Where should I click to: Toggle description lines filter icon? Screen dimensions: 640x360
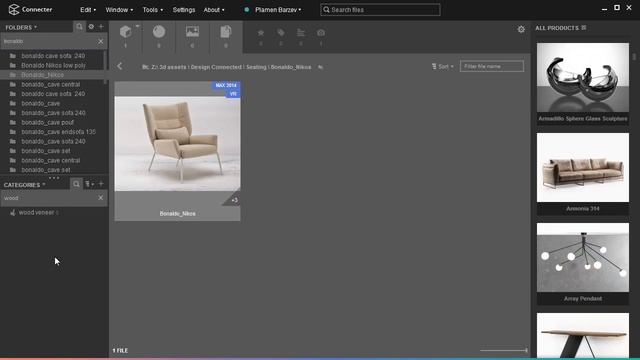click(301, 33)
